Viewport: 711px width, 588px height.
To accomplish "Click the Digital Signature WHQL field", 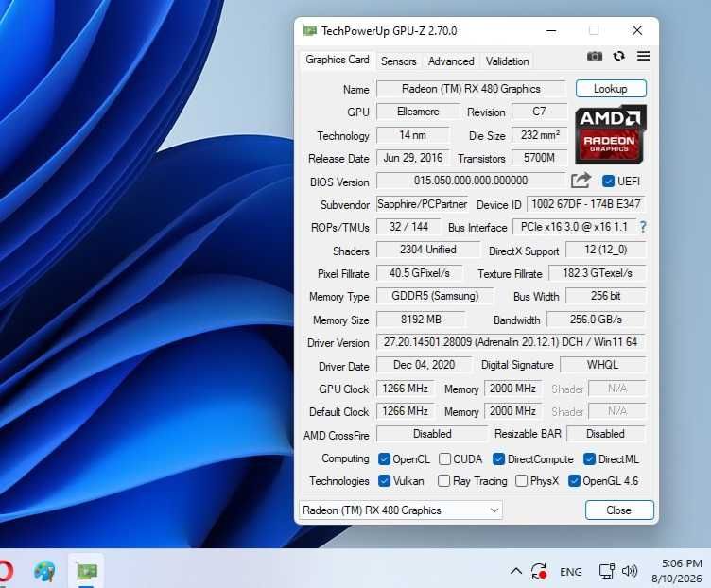I will (x=602, y=365).
